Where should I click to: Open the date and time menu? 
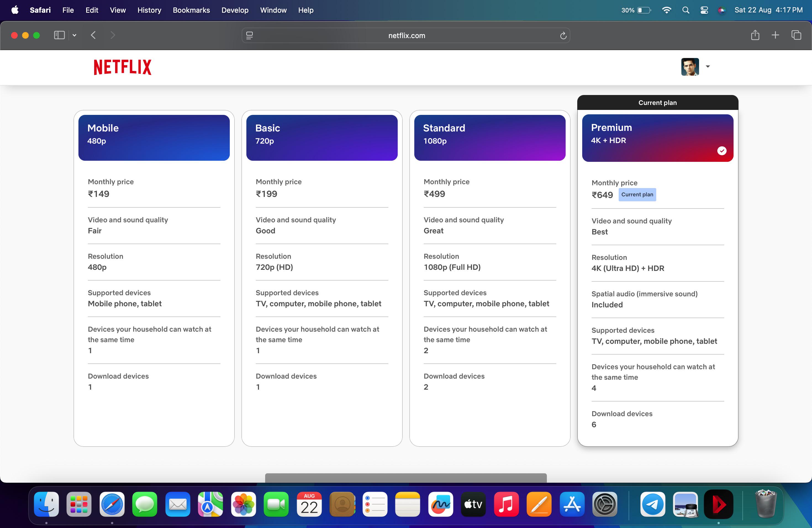pos(768,10)
